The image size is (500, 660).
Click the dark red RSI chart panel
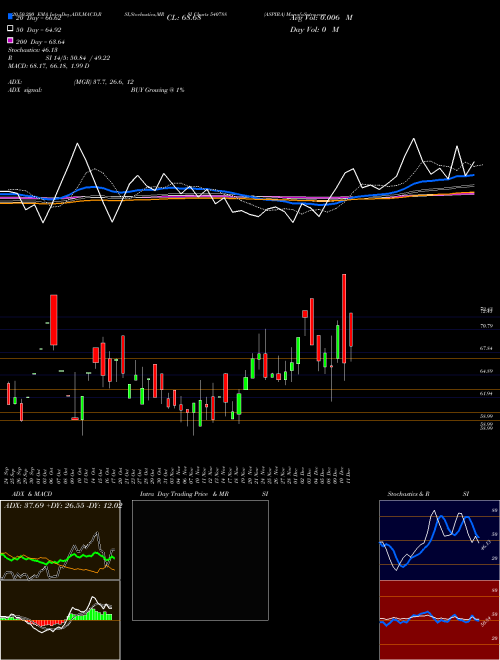[439, 620]
